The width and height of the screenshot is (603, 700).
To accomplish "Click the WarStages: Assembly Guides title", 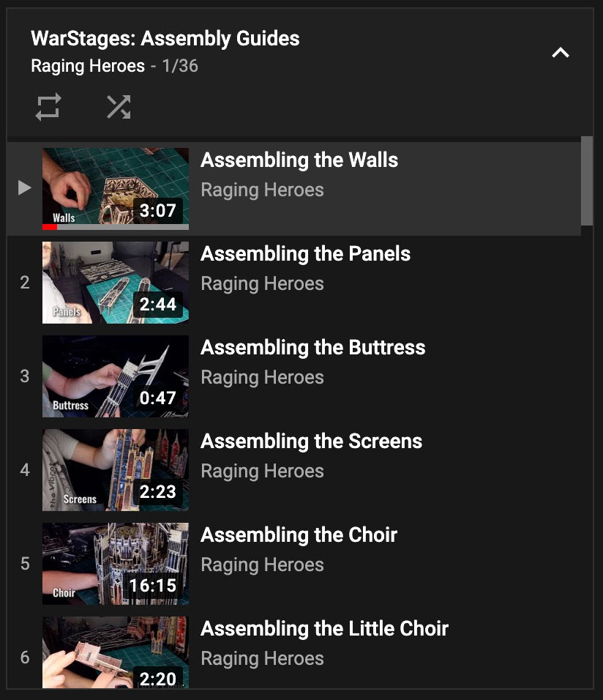I will [165, 38].
